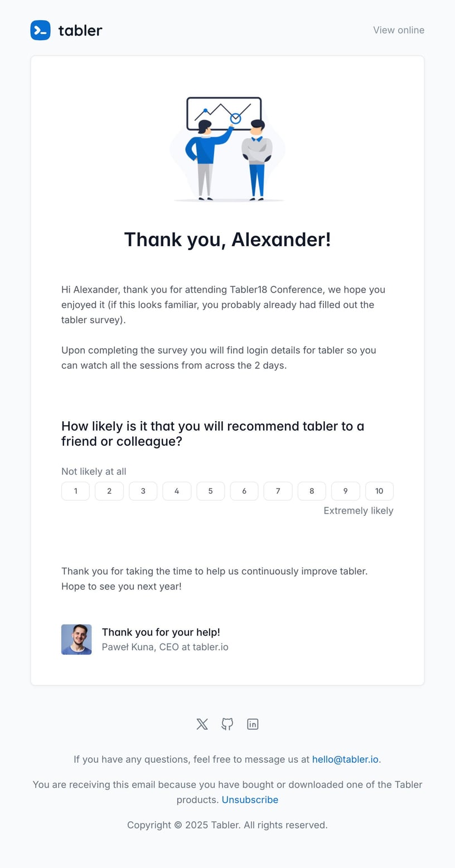Choose score 9 on the scale
Screen dimensions: 455x868
tap(345, 491)
